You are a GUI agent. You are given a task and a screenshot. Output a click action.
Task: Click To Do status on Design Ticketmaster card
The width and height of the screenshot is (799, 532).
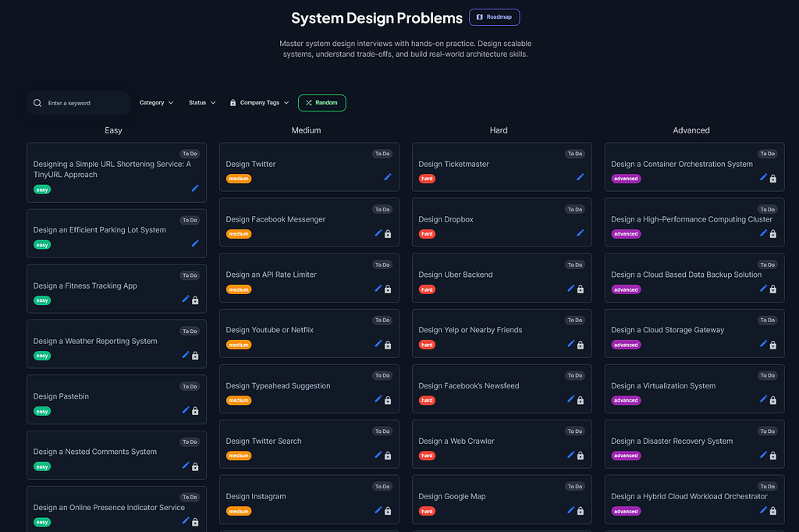point(575,154)
